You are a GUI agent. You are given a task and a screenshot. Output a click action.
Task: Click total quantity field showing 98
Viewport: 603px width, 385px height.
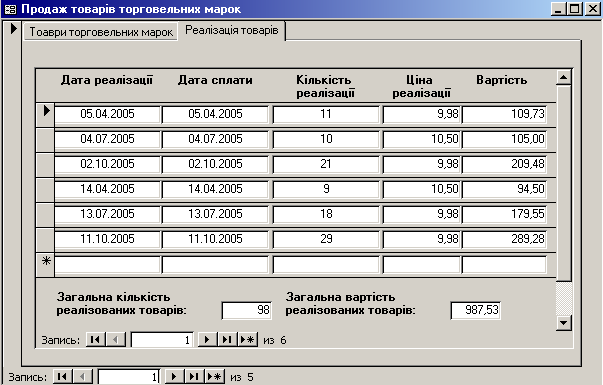tap(247, 310)
